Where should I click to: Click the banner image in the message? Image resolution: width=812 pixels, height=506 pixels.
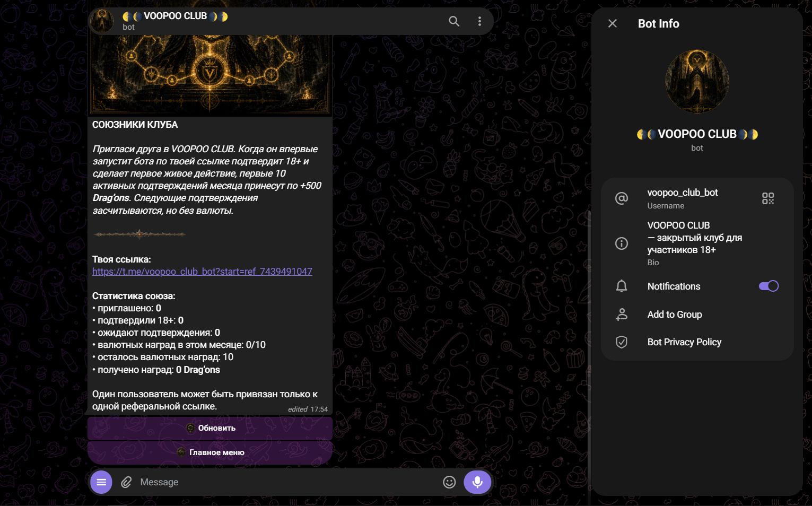pos(210,75)
